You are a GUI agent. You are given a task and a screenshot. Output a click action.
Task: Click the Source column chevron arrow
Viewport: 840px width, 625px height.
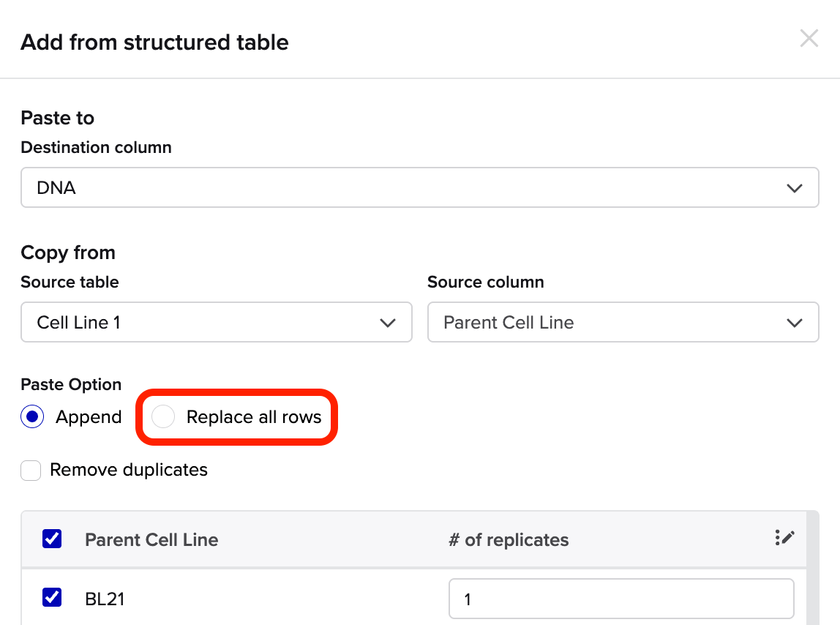click(x=794, y=323)
